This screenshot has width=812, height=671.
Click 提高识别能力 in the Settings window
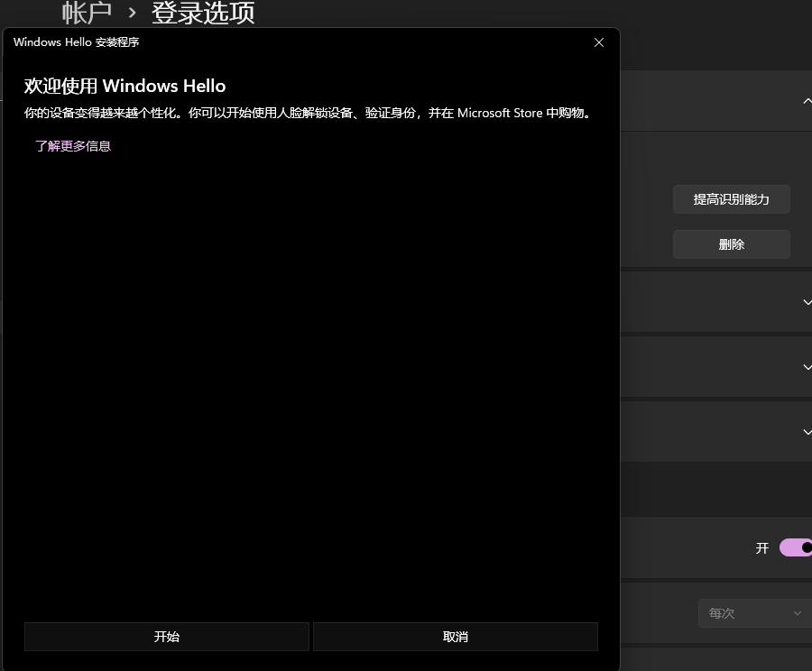point(731,199)
